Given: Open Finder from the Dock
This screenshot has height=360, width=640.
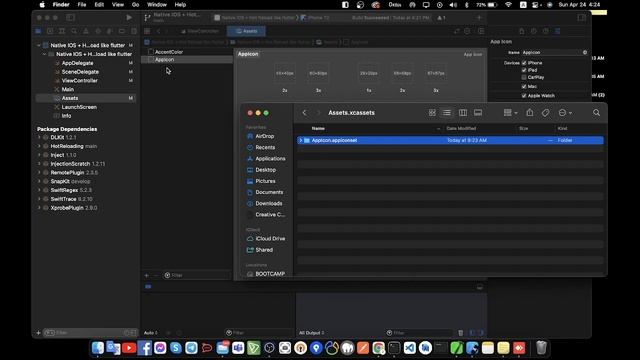Looking at the screenshot, I should tap(98, 348).
